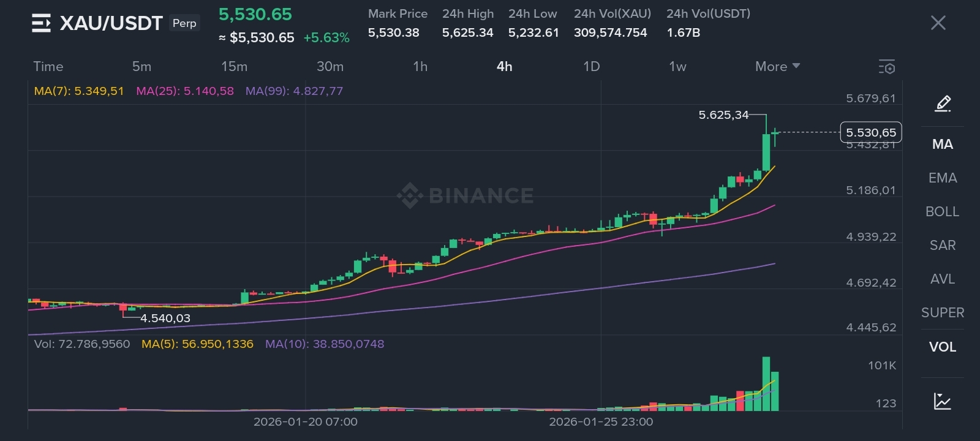Click the MA(7) value label
Image resolution: width=980 pixels, height=441 pixels.
79,91
